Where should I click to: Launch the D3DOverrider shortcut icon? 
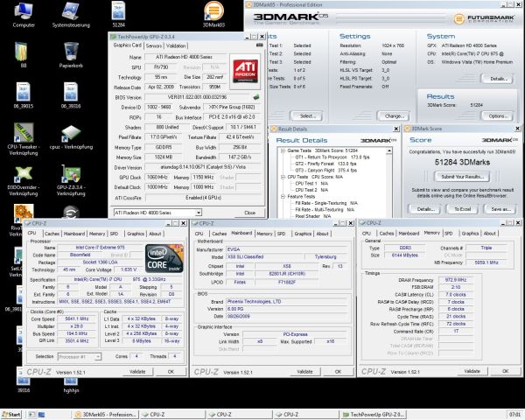coord(23,181)
